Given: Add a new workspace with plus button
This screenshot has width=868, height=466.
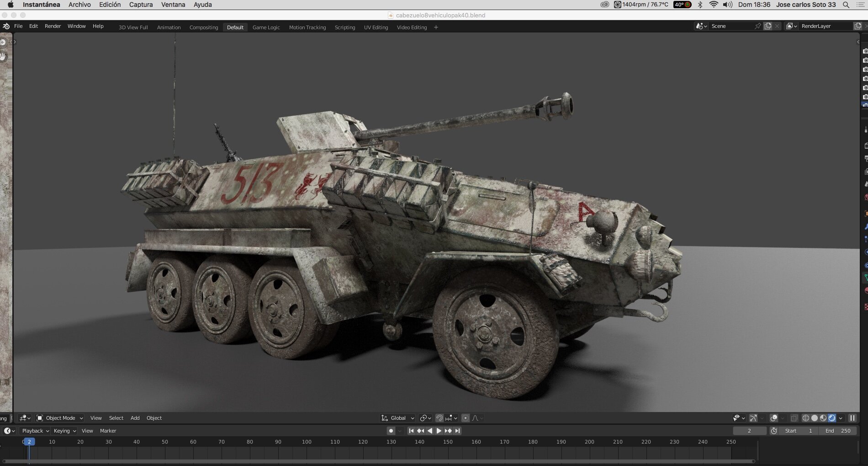Looking at the screenshot, I should point(436,27).
